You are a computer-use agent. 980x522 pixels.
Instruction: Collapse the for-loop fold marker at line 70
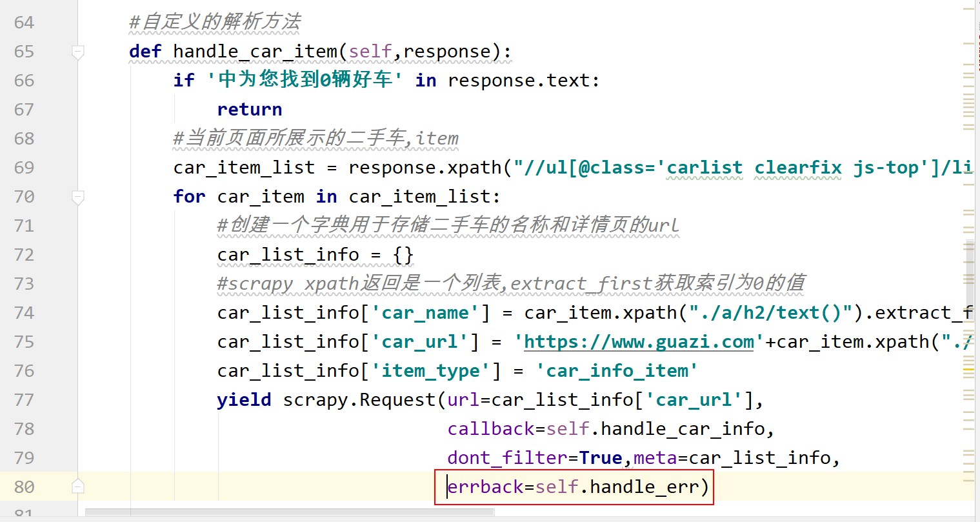click(x=78, y=197)
